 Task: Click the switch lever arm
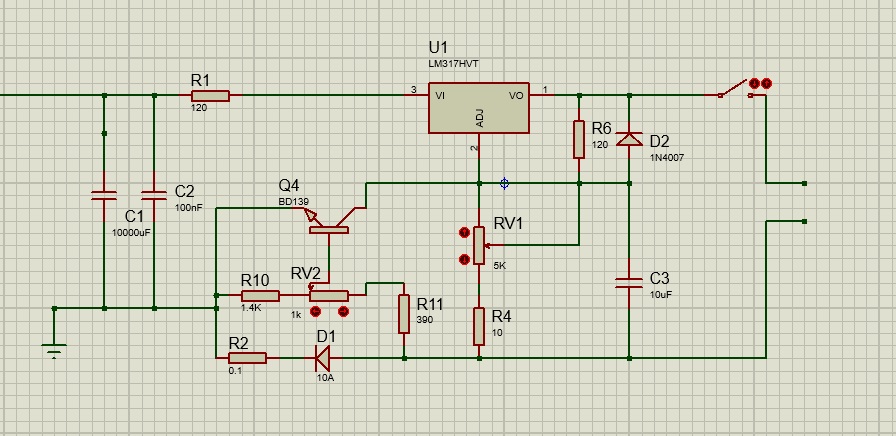pos(735,89)
